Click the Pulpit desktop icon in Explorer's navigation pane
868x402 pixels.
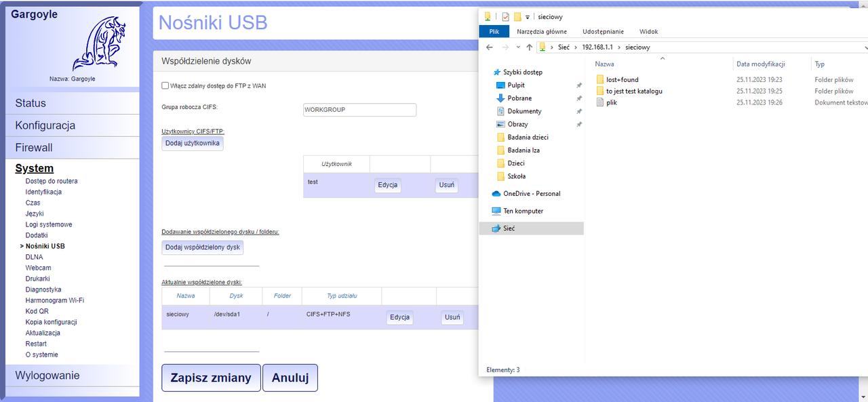[500, 85]
